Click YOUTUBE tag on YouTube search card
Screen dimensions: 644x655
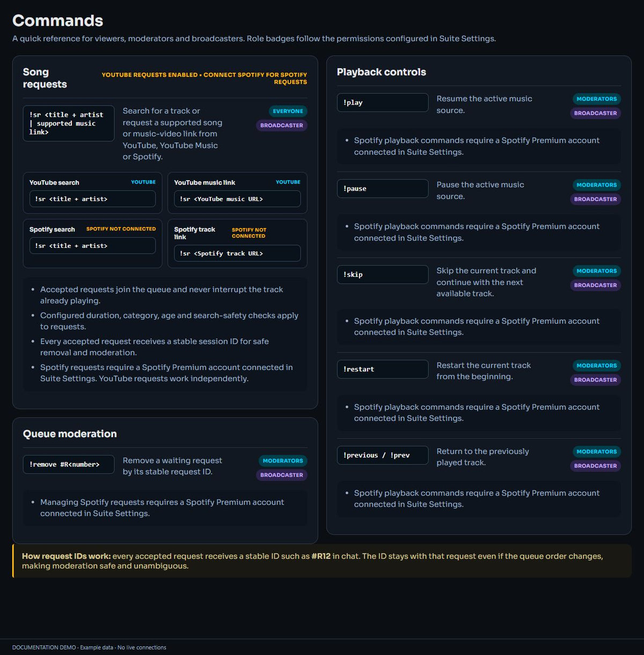[x=143, y=182]
